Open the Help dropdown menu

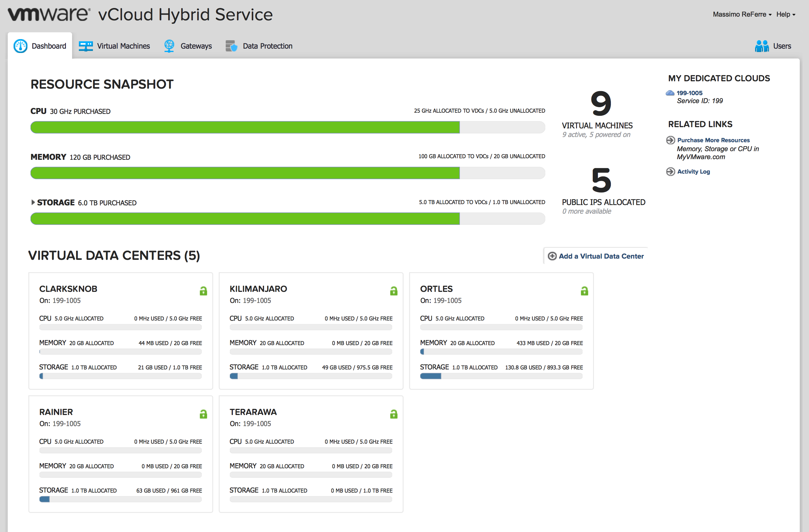(x=786, y=14)
